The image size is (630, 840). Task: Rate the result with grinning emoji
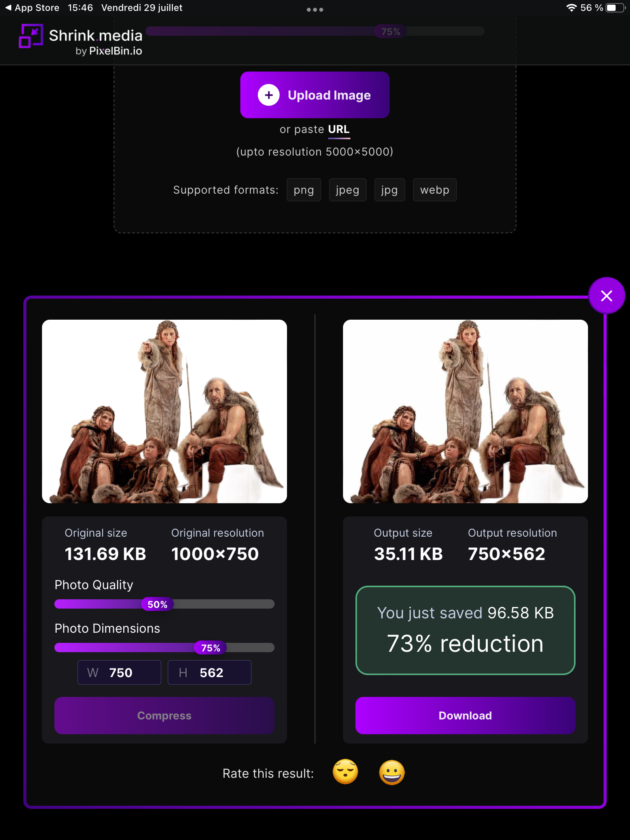[x=392, y=772]
